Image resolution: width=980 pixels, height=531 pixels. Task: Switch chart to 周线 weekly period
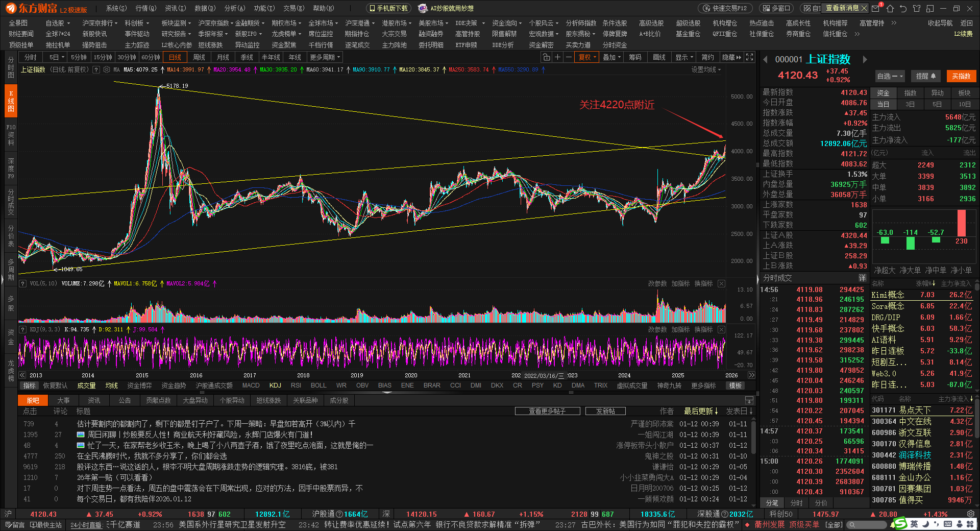[x=199, y=57]
